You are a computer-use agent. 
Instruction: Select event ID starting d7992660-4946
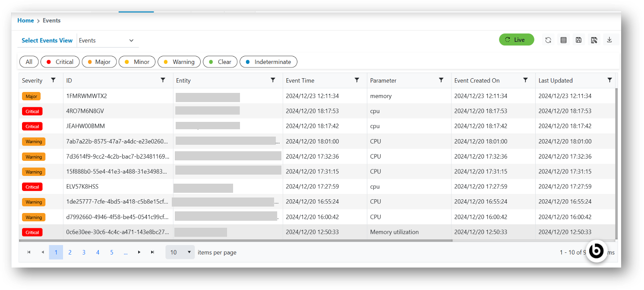coord(117,217)
